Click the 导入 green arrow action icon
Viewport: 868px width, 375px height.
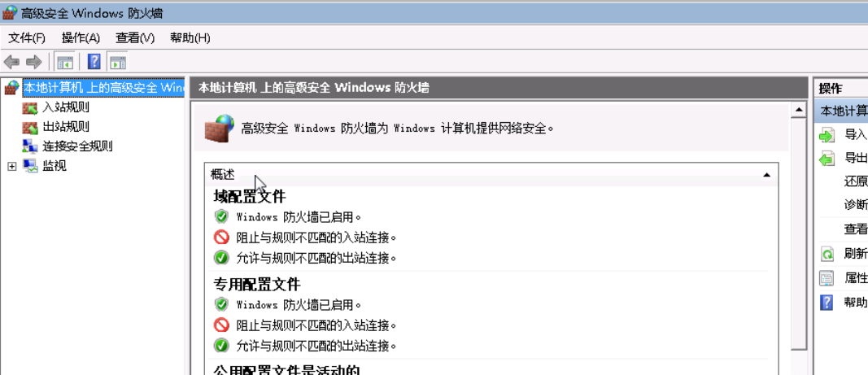827,134
